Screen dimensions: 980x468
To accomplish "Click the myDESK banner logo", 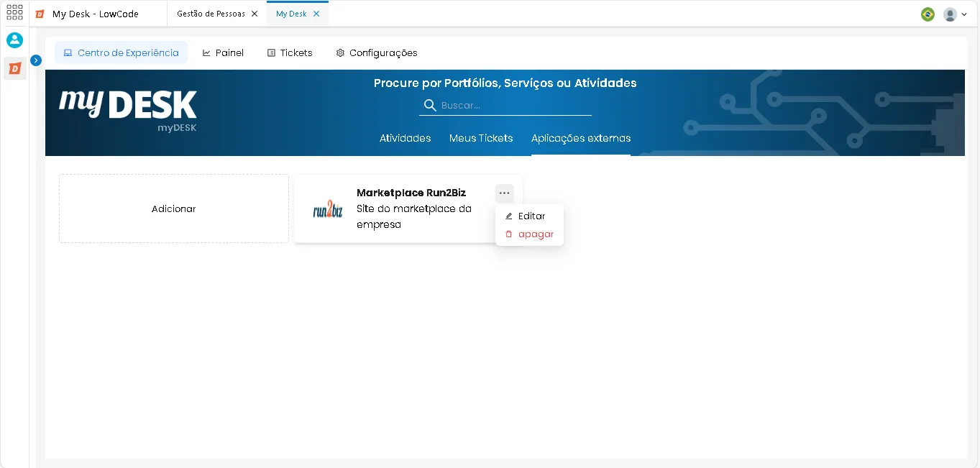I will click(128, 110).
